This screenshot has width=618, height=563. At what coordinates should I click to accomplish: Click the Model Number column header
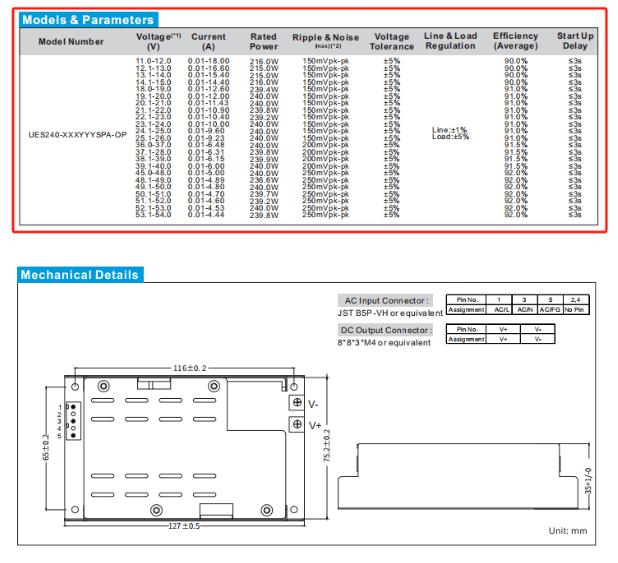[71, 41]
